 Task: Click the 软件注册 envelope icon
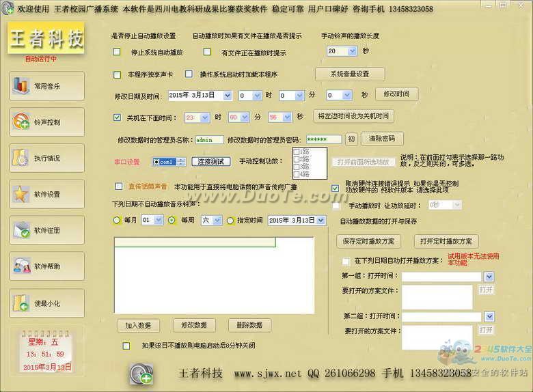(x=21, y=230)
